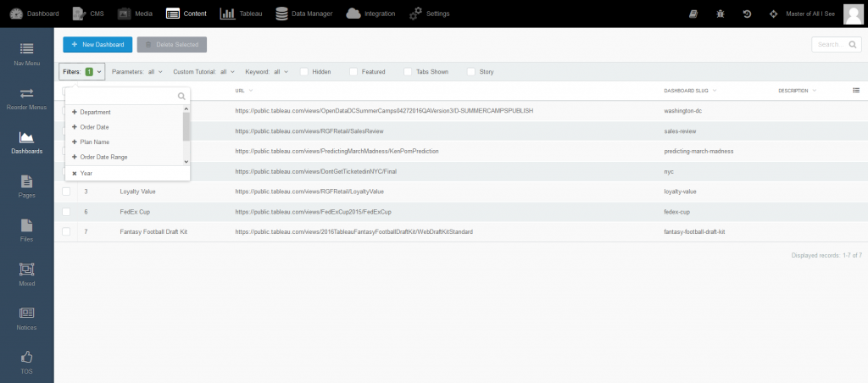The image size is (868, 383).
Task: Toggle the Hidden checkbox
Action: [304, 71]
